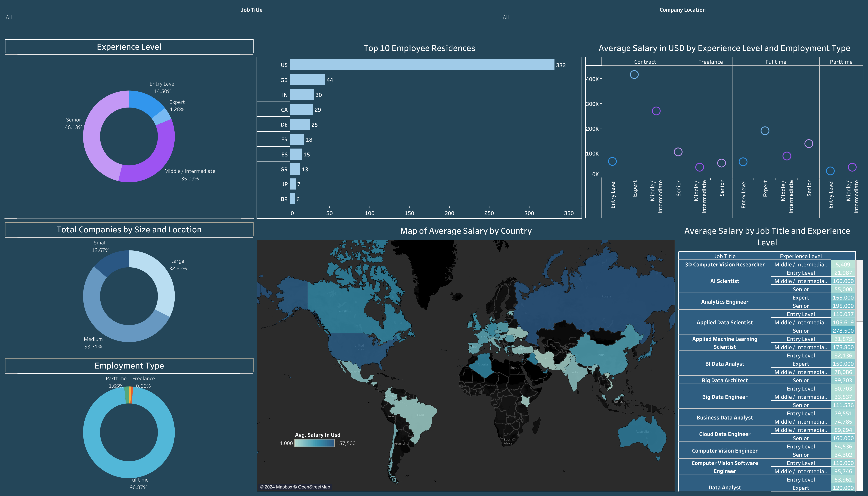Select the GB bar showing 44
868x496 pixels.
(x=307, y=80)
